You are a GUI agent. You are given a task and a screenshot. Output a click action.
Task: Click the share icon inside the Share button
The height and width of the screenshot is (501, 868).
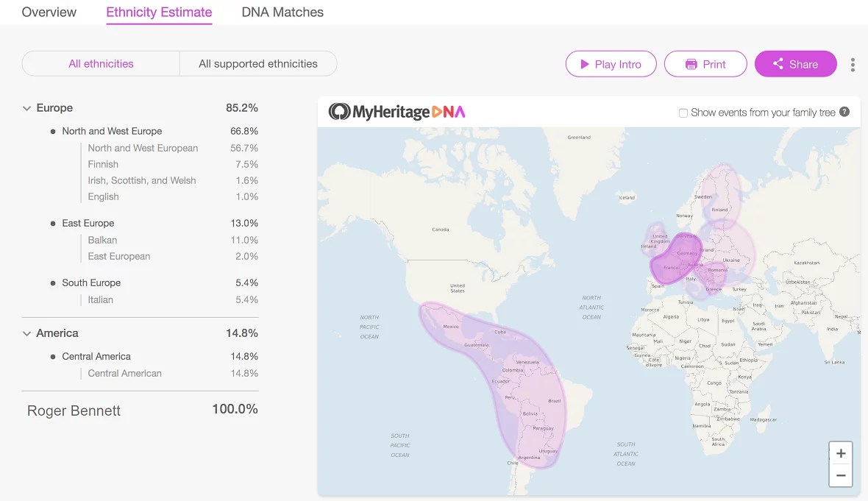pyautogui.click(x=778, y=64)
